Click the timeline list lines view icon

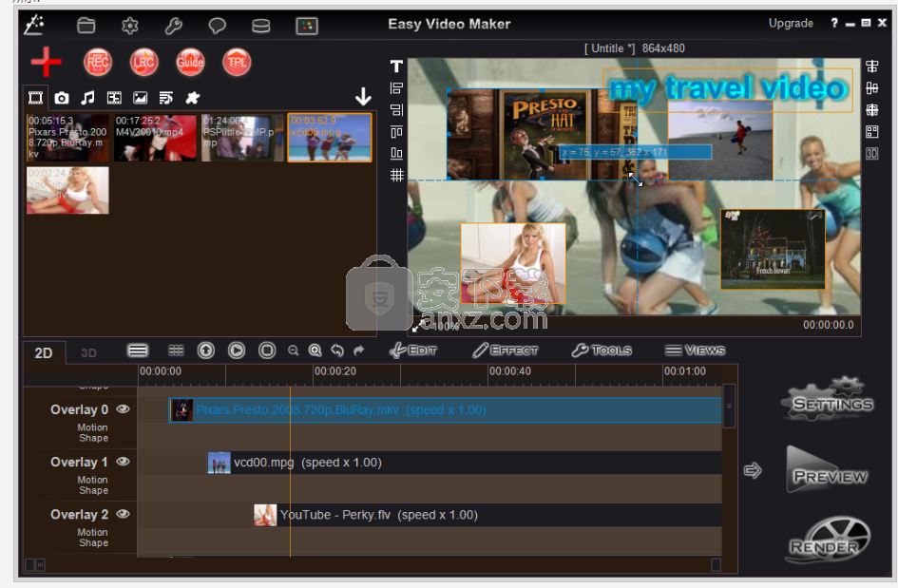(x=138, y=351)
